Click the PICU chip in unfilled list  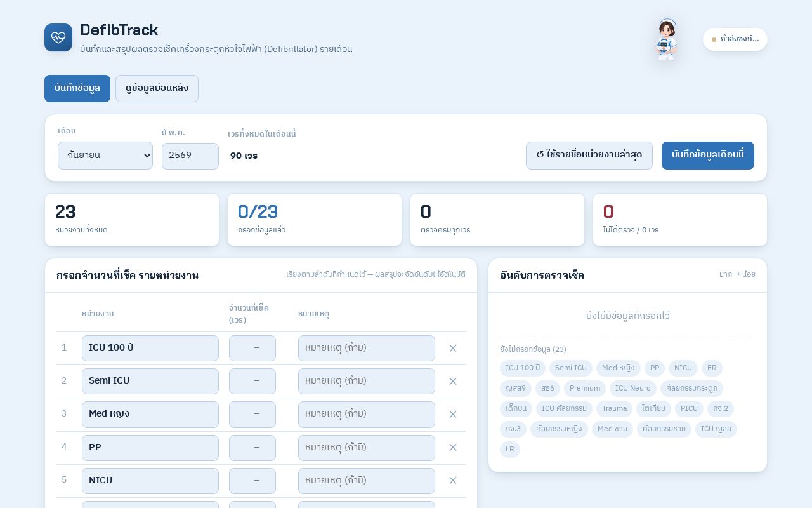coord(689,409)
